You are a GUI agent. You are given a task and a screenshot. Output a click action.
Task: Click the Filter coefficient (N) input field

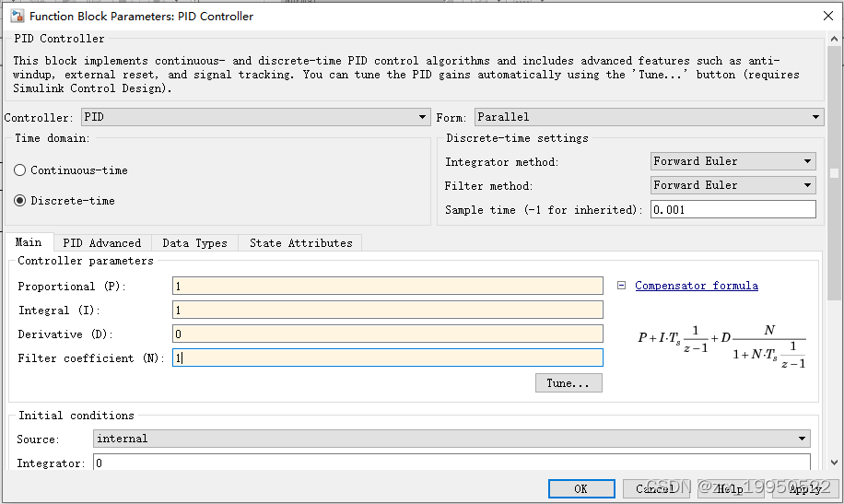(x=388, y=357)
